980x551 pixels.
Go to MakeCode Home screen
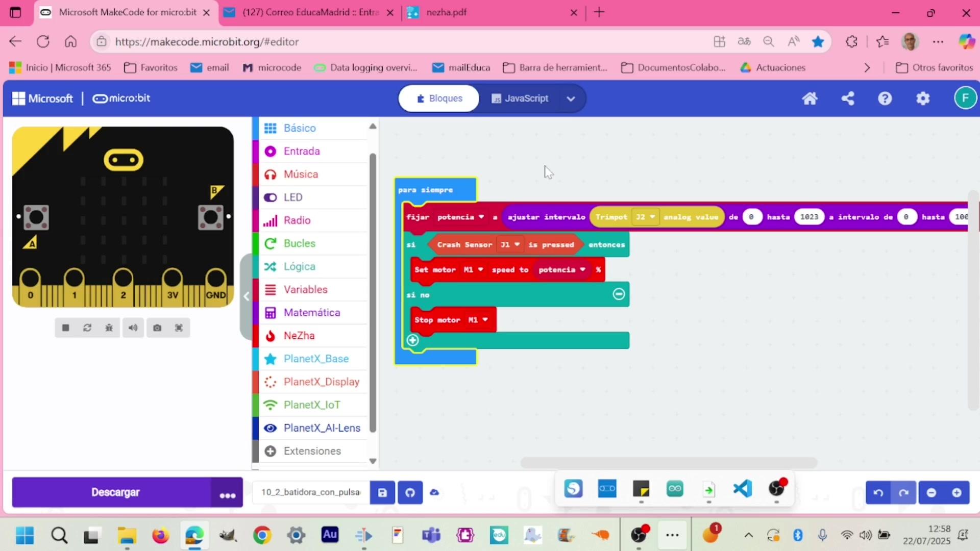tap(810, 98)
